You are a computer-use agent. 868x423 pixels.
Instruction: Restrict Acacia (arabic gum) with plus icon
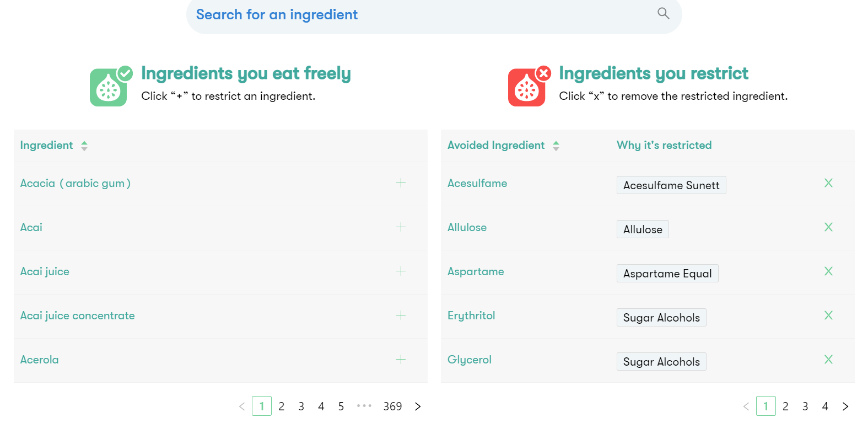pos(401,183)
